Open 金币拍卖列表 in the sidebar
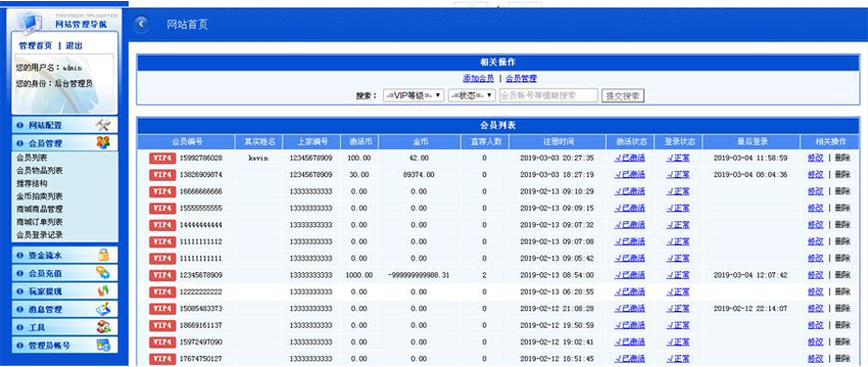Screen dimensions: 868x367 tap(40, 197)
